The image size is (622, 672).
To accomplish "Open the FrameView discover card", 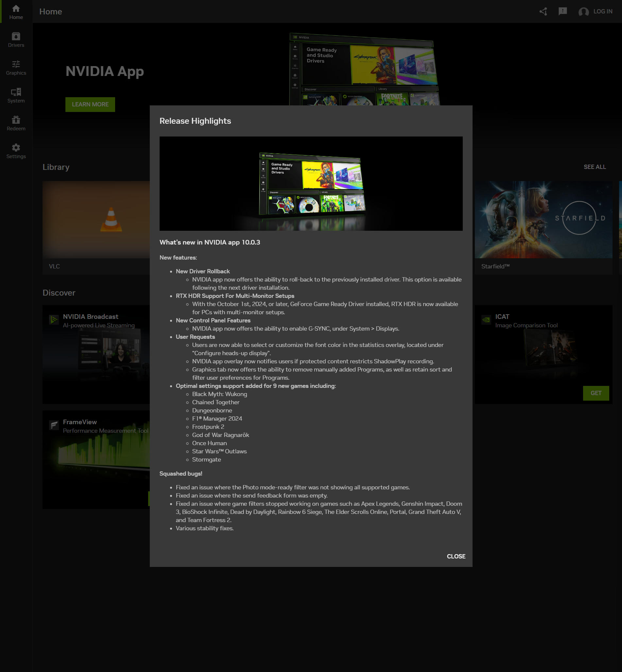I will point(96,460).
